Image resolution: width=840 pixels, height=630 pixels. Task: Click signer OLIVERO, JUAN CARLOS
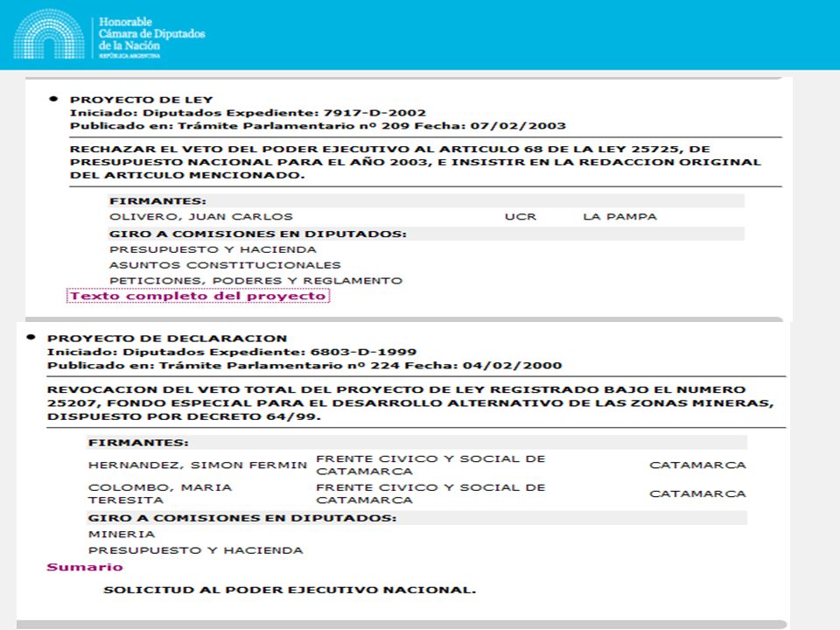coord(201,217)
